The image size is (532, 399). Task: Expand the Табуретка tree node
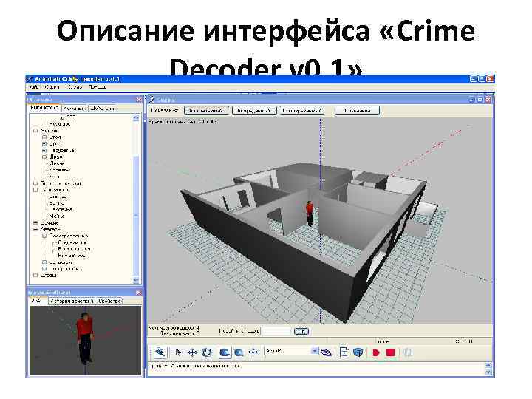point(44,150)
